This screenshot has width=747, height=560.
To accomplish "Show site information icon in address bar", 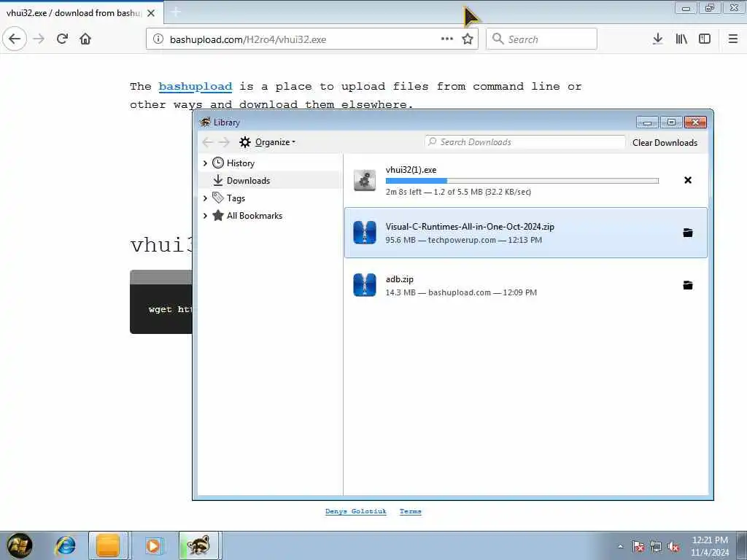I will pyautogui.click(x=158, y=39).
